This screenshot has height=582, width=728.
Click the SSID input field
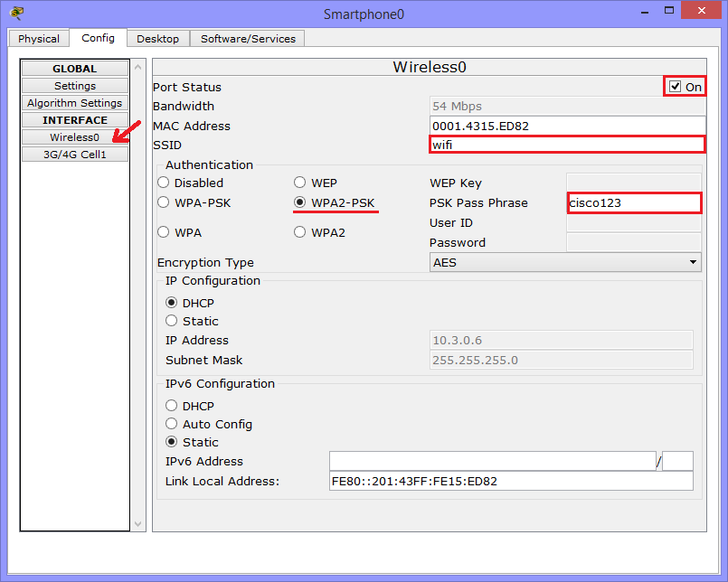(x=567, y=145)
